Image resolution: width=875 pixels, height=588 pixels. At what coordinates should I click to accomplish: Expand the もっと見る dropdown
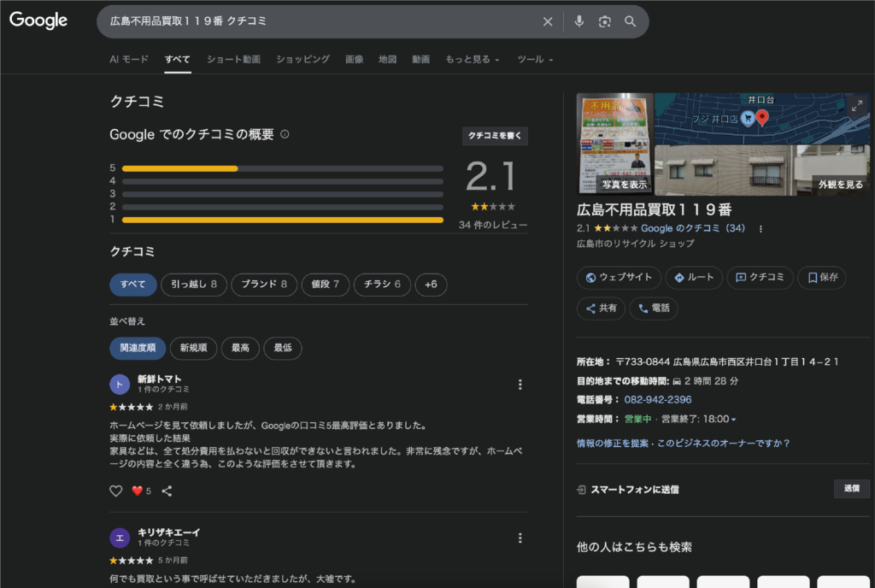(473, 59)
